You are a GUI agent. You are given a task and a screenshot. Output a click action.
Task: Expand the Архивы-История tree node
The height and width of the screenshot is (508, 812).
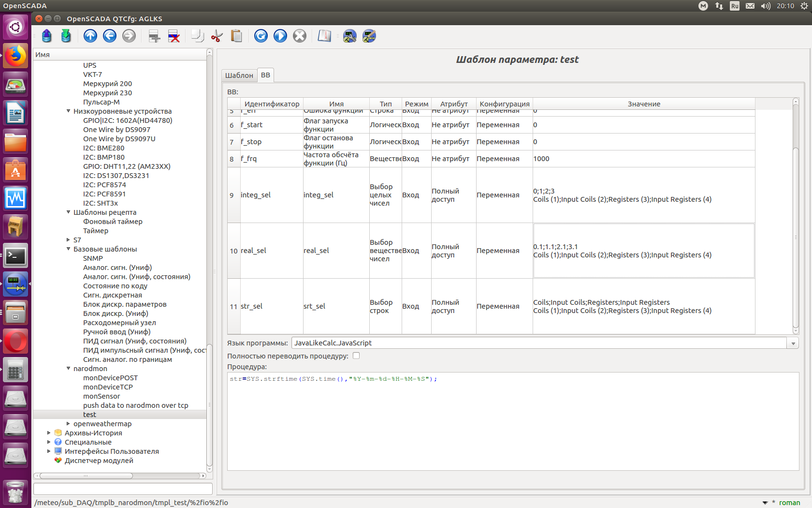tap(49, 433)
